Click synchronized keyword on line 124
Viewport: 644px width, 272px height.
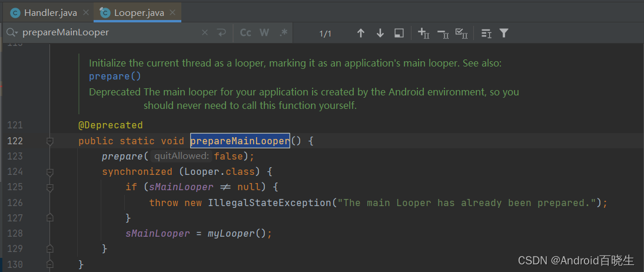[137, 172]
